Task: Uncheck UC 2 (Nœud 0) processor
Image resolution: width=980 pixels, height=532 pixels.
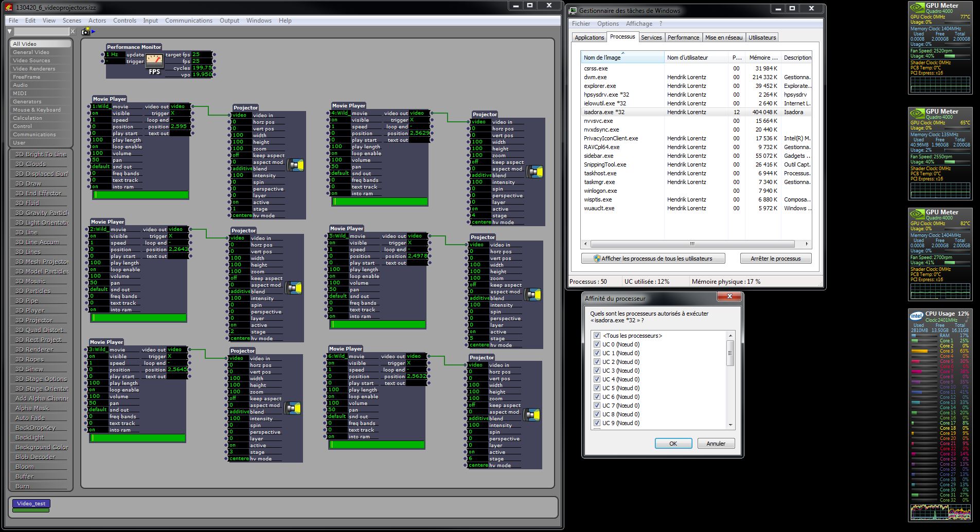Action: pyautogui.click(x=597, y=362)
